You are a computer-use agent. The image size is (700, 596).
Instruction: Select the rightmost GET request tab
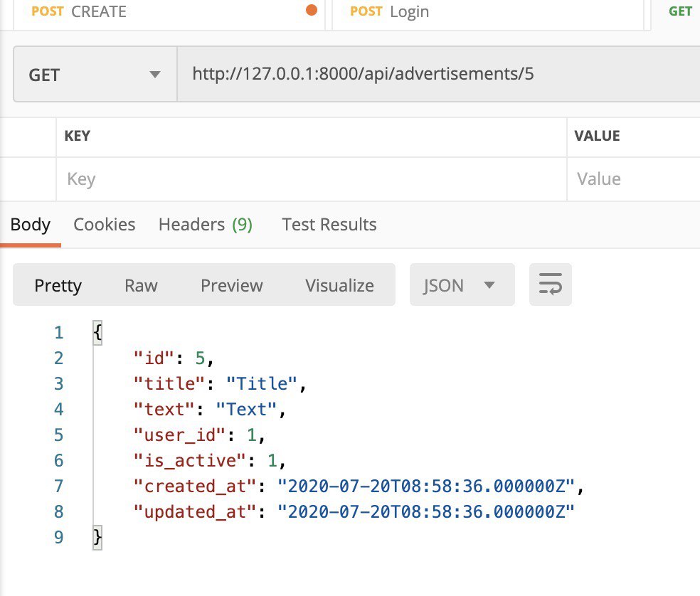coord(677,12)
